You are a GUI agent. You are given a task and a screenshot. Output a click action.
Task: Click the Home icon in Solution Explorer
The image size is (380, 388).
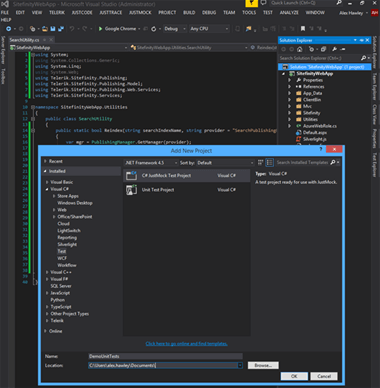point(300,49)
